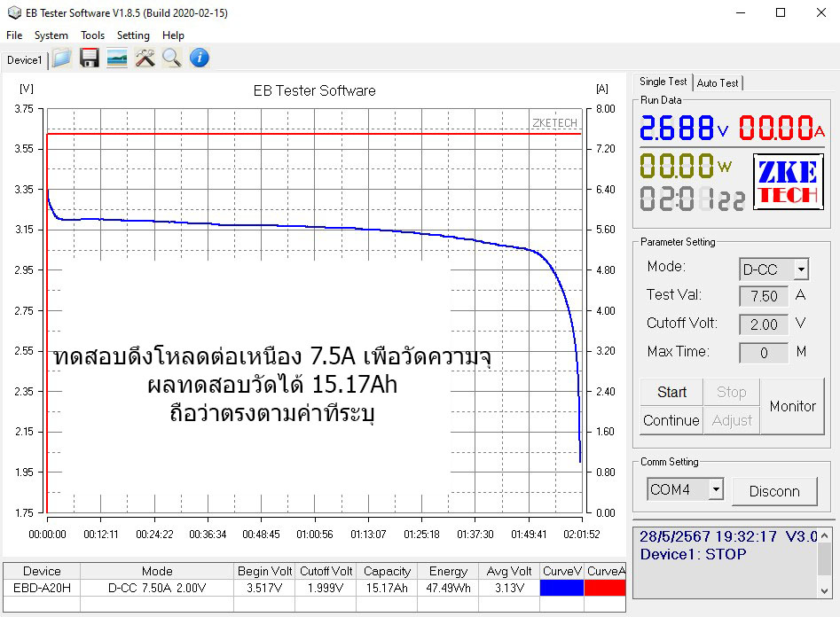Open the Setting menu
Image resolution: width=840 pixels, height=617 pixels.
133,35
